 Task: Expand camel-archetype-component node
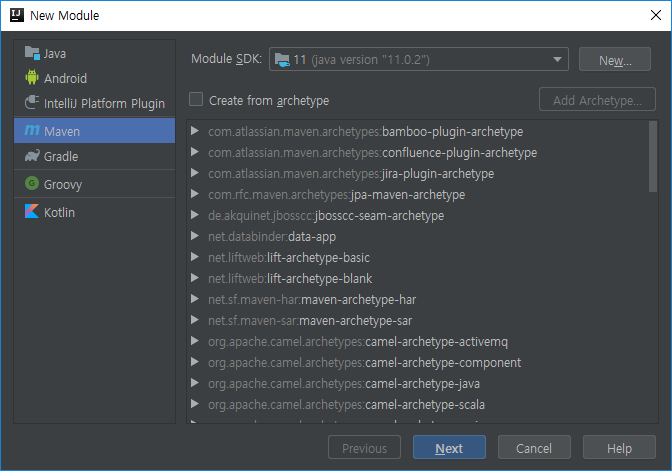[x=195, y=362]
